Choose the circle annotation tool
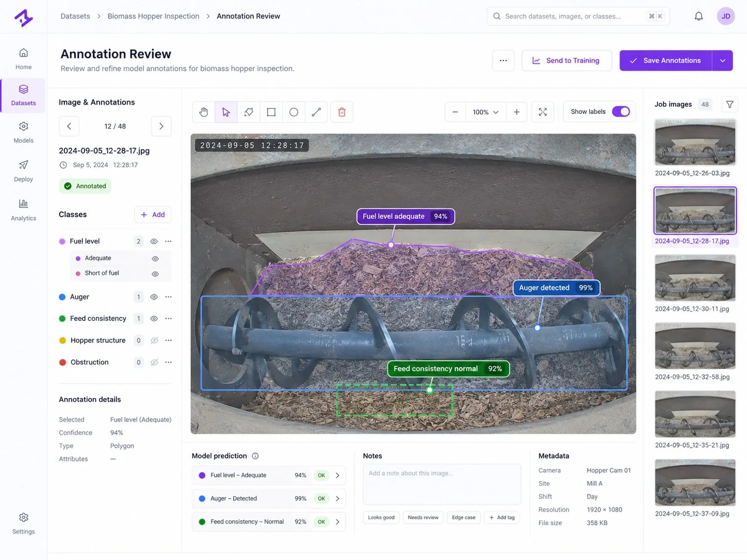Image resolution: width=747 pixels, height=560 pixels. pos(294,112)
